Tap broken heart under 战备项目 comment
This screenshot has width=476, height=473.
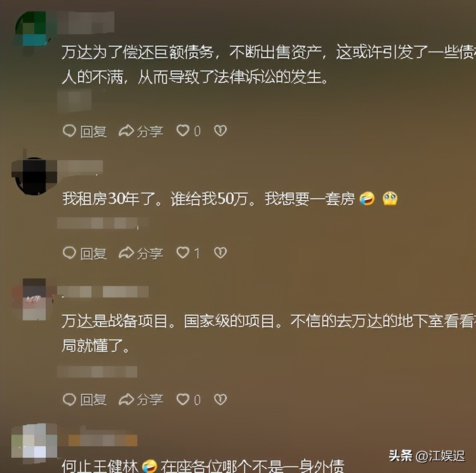(220, 399)
